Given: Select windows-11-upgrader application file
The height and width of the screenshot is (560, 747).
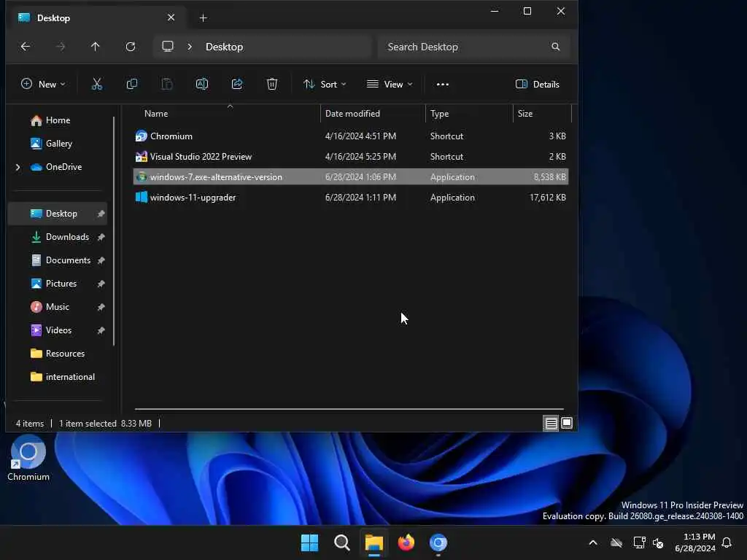Looking at the screenshot, I should 351,198.
